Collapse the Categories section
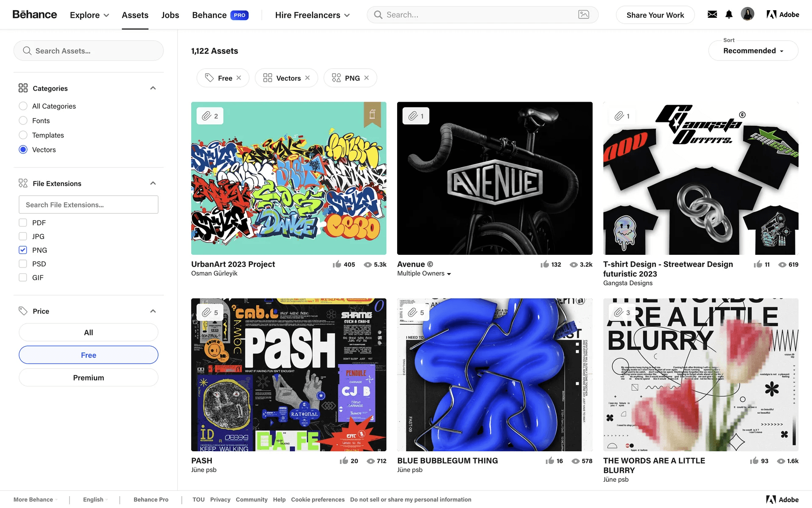Viewport: 812px width, 508px height. coord(153,88)
